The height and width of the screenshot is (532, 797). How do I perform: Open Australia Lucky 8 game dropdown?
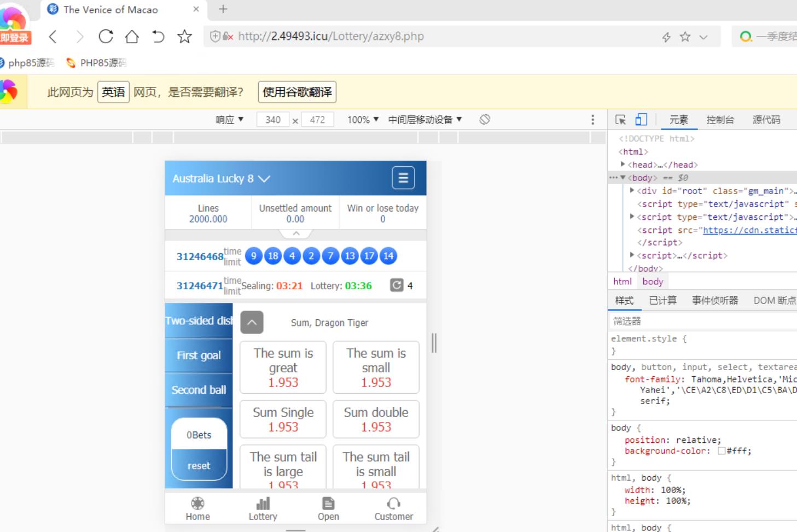(222, 179)
